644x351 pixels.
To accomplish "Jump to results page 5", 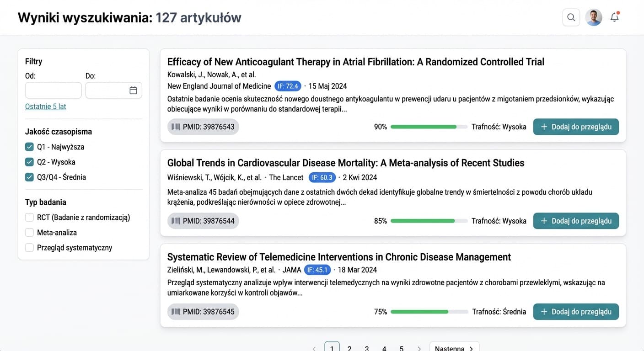I will (402, 348).
